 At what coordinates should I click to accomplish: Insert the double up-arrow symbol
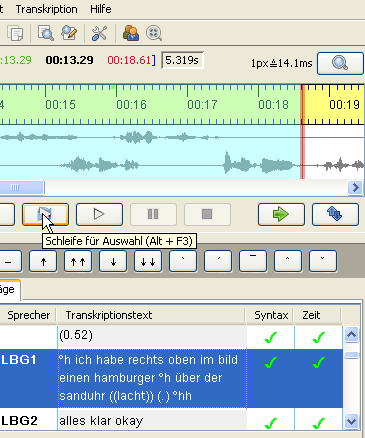(78, 262)
